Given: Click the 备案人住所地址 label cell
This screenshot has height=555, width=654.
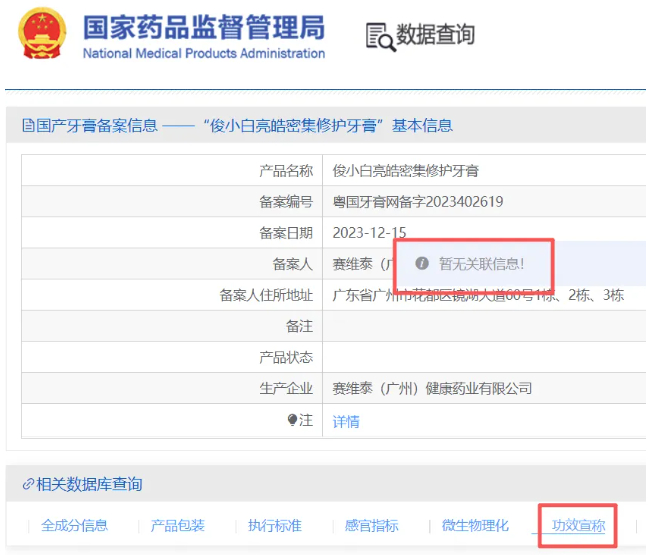Looking at the screenshot, I should coord(172,295).
